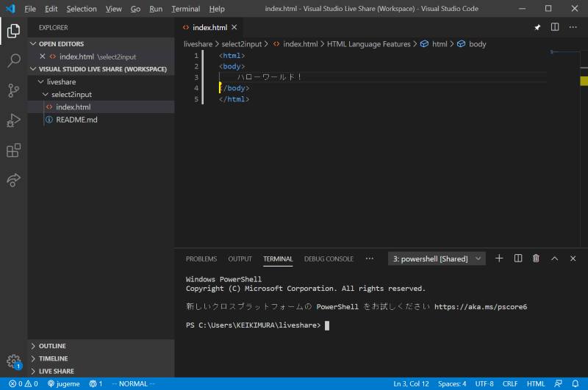Open the Edit menu

pos(51,9)
